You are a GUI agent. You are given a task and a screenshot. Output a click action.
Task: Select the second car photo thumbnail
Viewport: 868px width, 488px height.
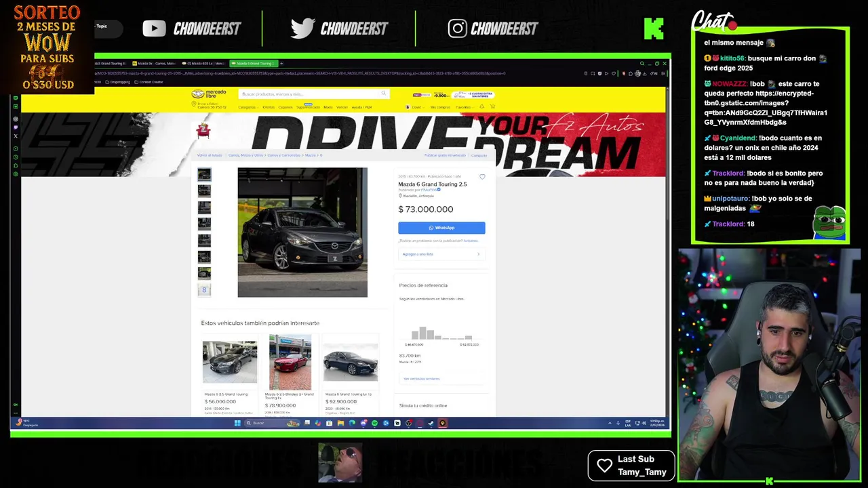pyautogui.click(x=204, y=191)
